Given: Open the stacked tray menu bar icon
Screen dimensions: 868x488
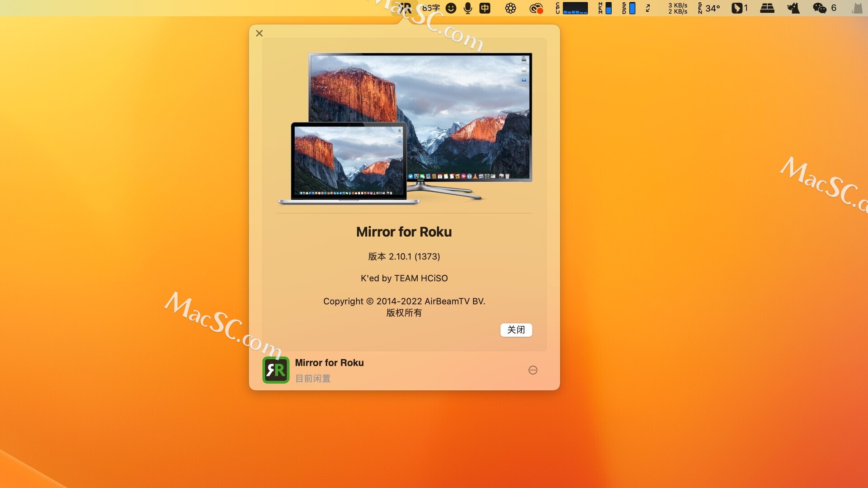Looking at the screenshot, I should (x=767, y=8).
